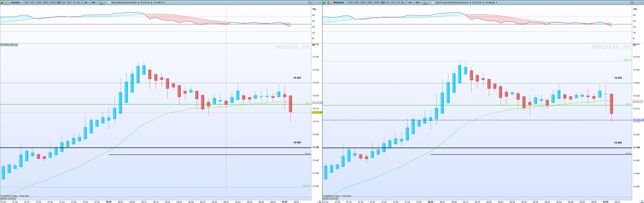
Task: Select J daily timeframe in MNQXXXX chart
Action: pos(406,3)
